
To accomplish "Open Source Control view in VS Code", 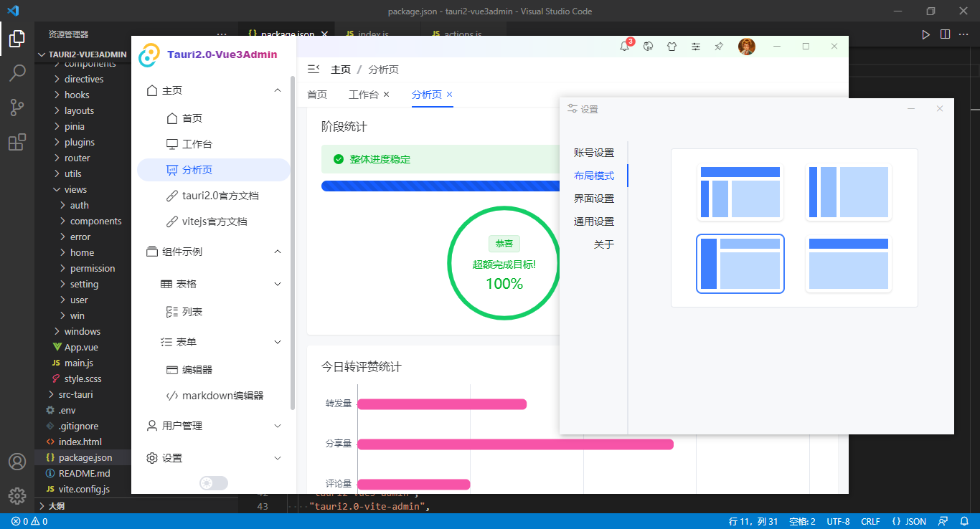I will coord(17,108).
